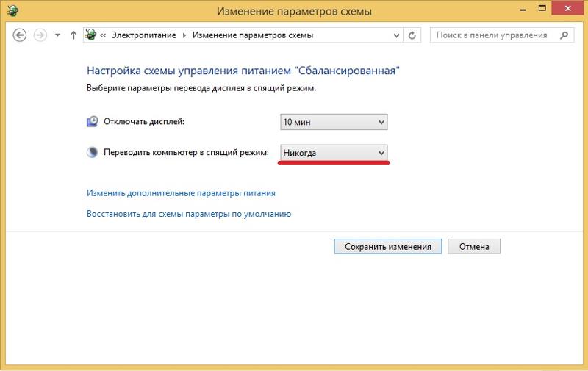The height and width of the screenshot is (371, 588).
Task: Open Изменить дополнительные параметры питания link
Action: [x=181, y=193]
